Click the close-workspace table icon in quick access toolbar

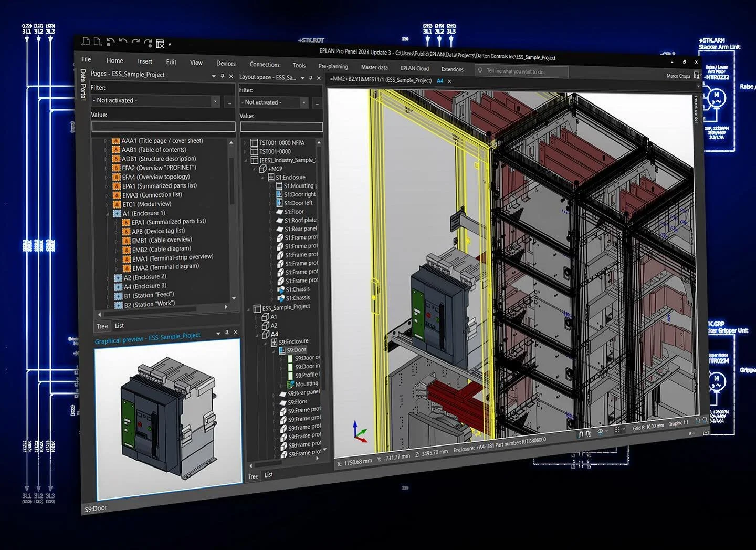pyautogui.click(x=160, y=44)
